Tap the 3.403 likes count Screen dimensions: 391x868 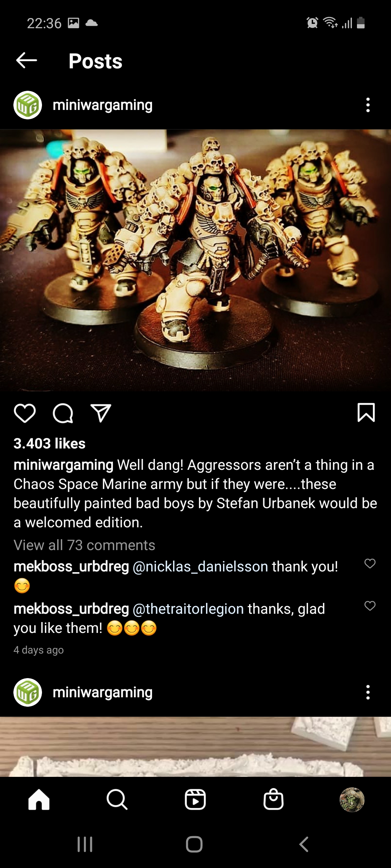pos(50,443)
